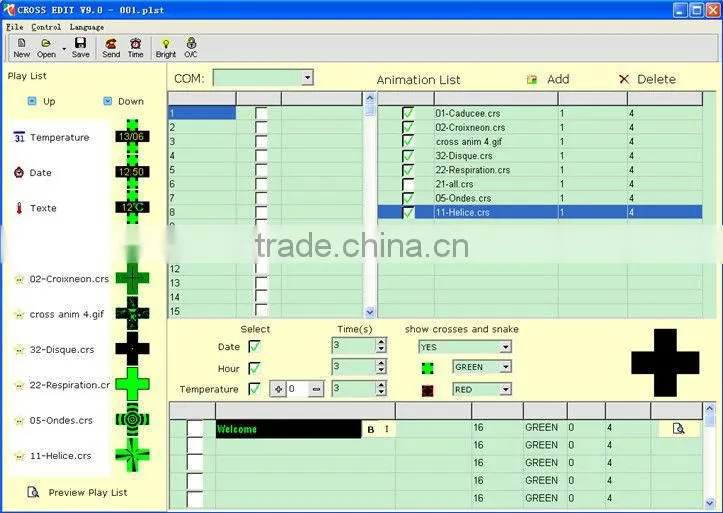Image resolution: width=723 pixels, height=513 pixels.
Task: Open the Control menu
Action: tap(46, 27)
